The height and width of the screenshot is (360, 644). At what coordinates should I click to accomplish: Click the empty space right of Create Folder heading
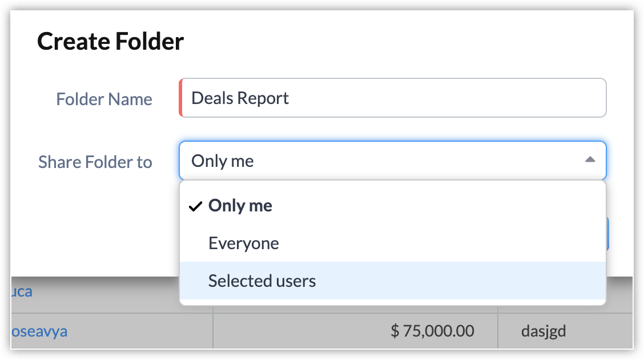point(400,42)
